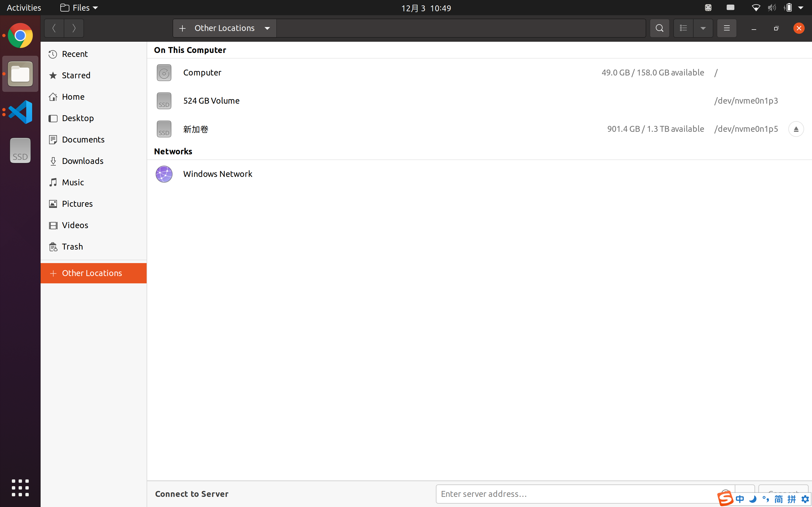Switch to list view

pos(683,28)
